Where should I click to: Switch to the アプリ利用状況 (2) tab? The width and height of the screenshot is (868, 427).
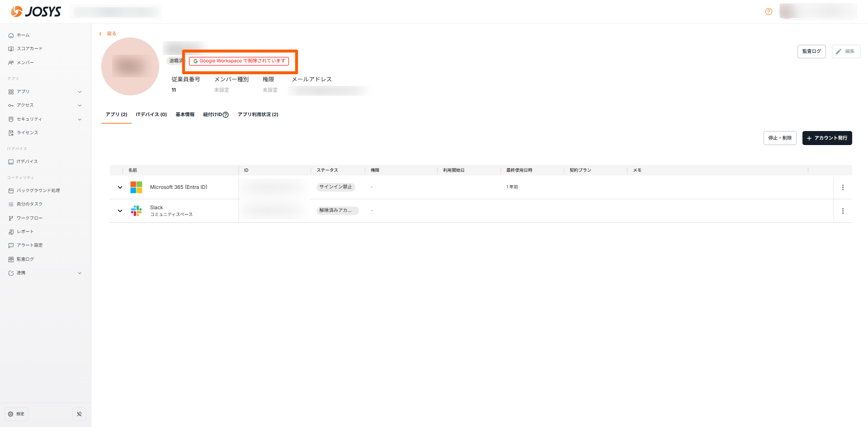point(258,115)
